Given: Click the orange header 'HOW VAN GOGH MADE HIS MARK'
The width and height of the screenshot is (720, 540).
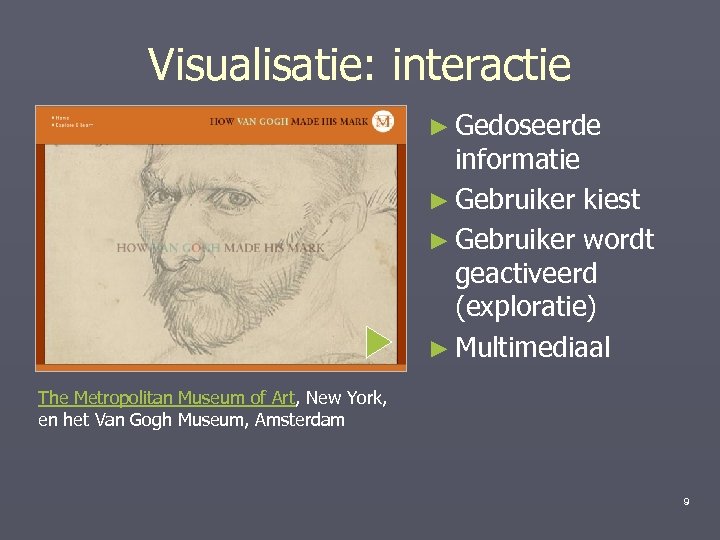Looking at the screenshot, I should 289,122.
